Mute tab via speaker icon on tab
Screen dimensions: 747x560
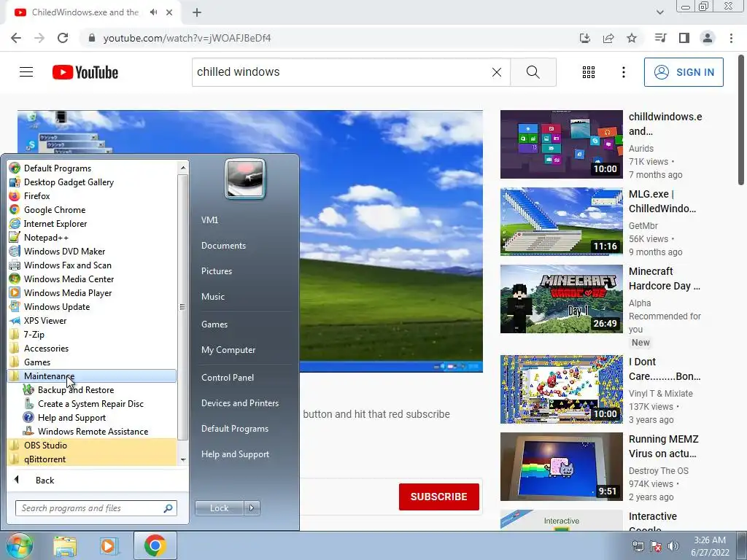click(153, 12)
